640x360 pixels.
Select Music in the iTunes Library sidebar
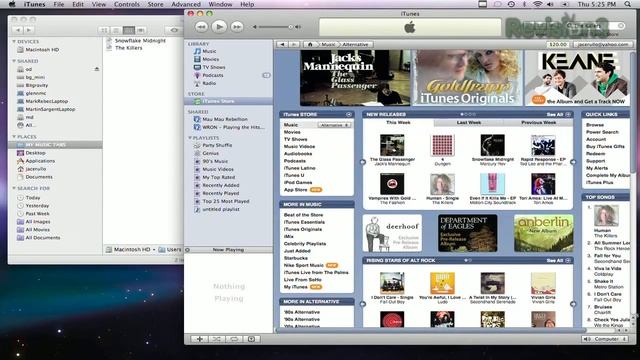[209, 51]
